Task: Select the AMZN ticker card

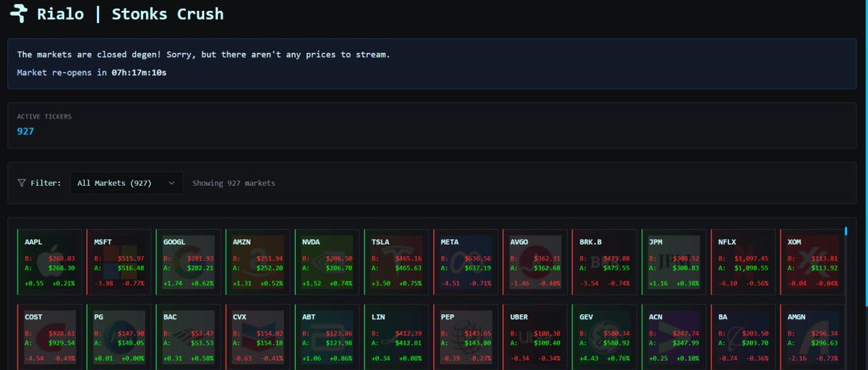Action: (x=256, y=262)
